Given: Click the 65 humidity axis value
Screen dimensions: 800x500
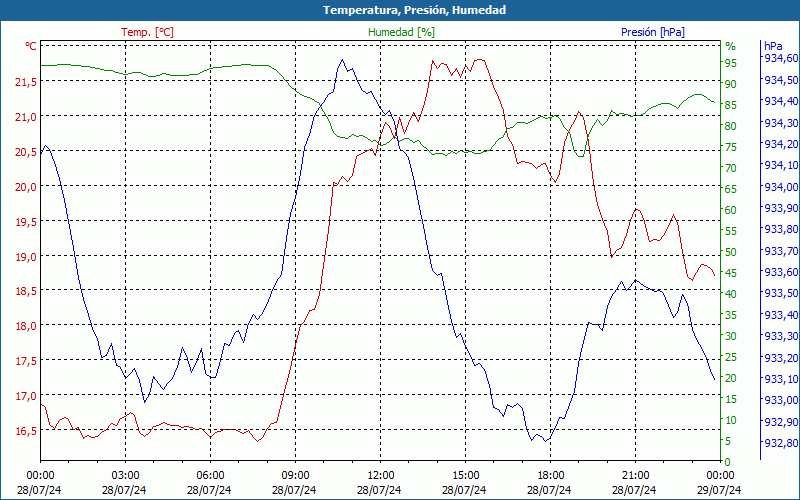Looking at the screenshot, I should [x=731, y=189].
